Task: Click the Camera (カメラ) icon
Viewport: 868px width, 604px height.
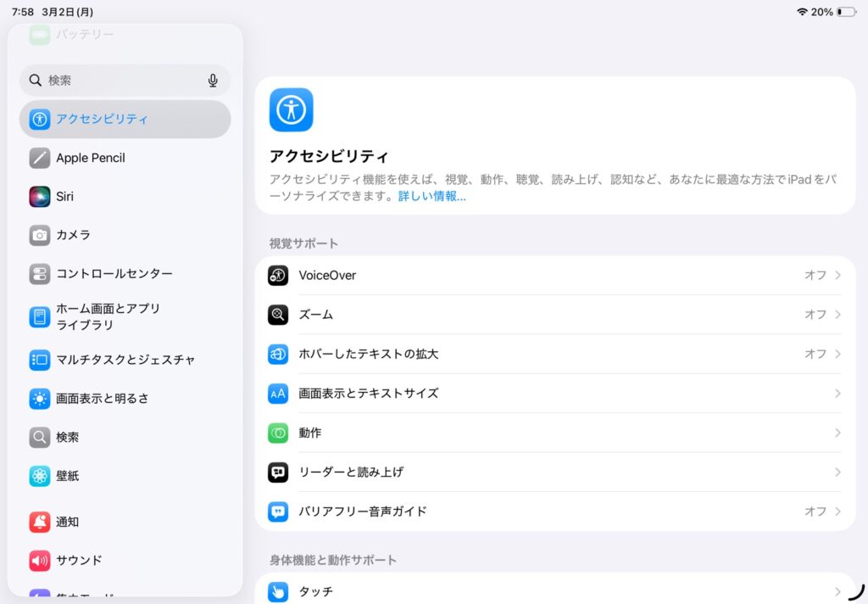Action: [x=40, y=235]
